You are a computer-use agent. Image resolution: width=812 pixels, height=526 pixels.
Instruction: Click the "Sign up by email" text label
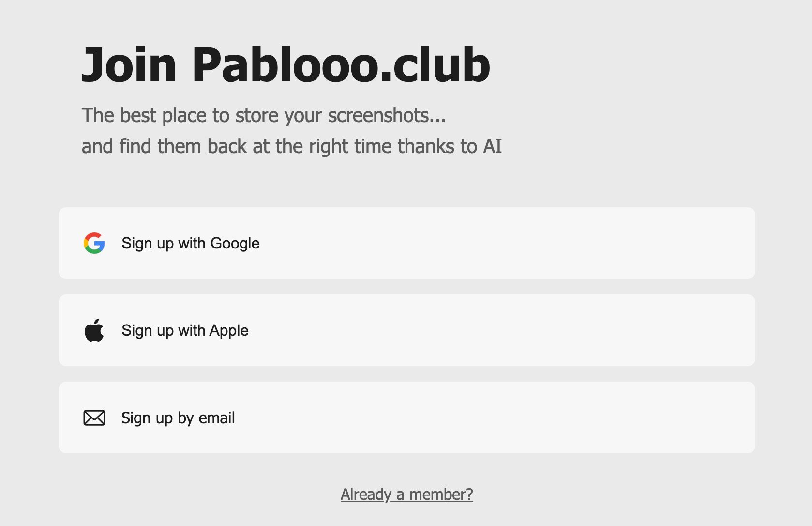point(178,417)
